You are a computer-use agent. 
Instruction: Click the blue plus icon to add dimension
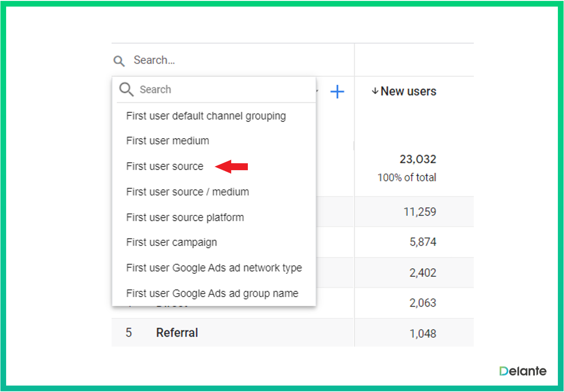[x=337, y=92]
